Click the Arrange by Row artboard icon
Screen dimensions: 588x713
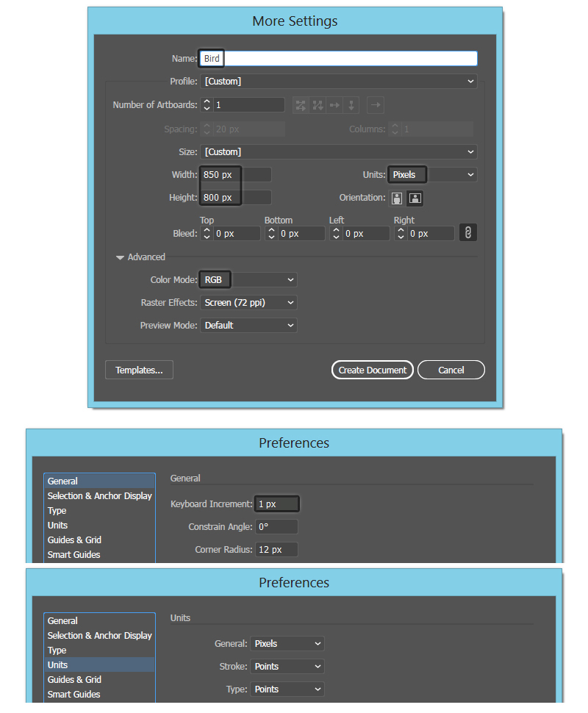coord(335,105)
